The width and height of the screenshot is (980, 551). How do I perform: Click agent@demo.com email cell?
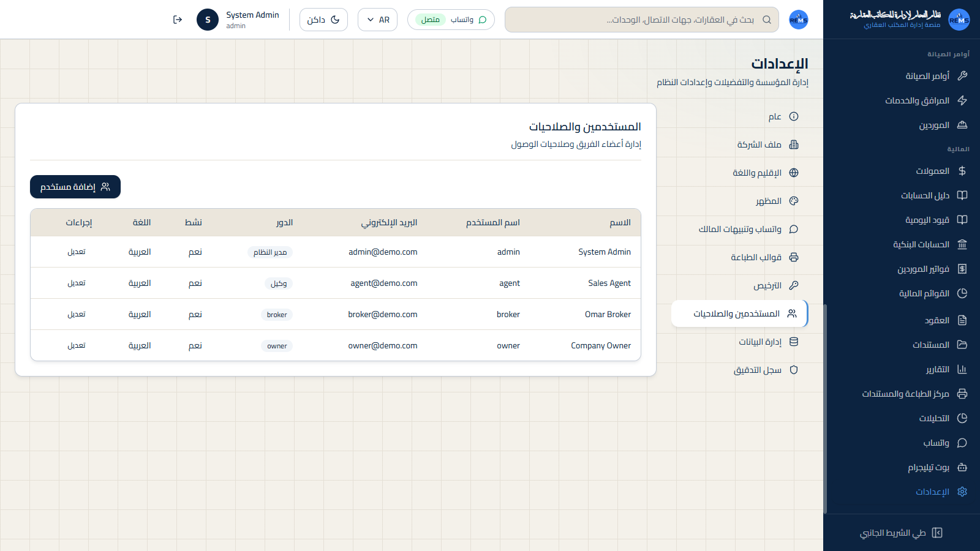pyautogui.click(x=384, y=283)
